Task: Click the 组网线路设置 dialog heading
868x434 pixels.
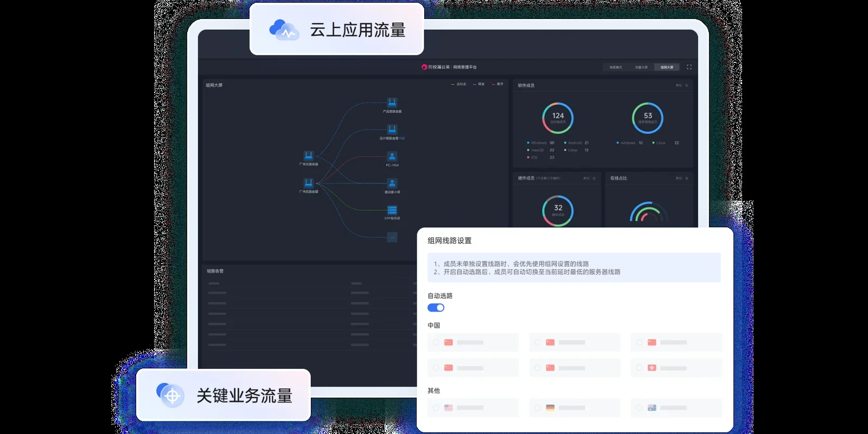Action: 450,240
